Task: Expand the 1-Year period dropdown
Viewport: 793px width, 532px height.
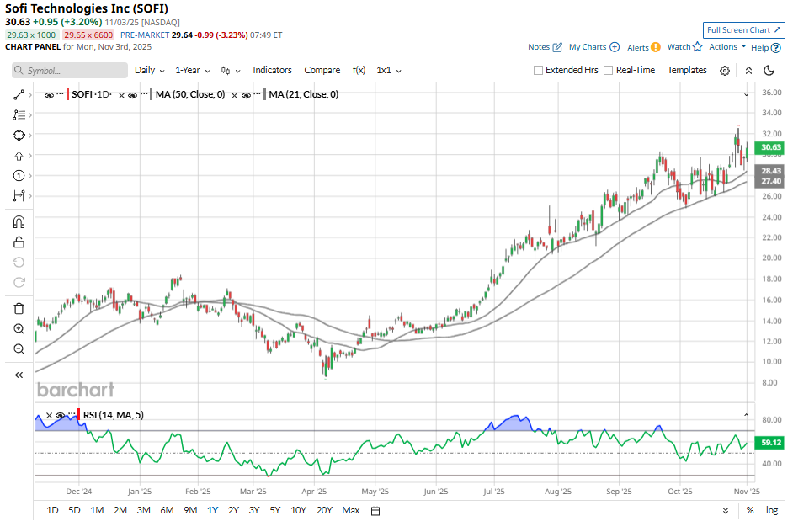Action: pyautogui.click(x=192, y=71)
